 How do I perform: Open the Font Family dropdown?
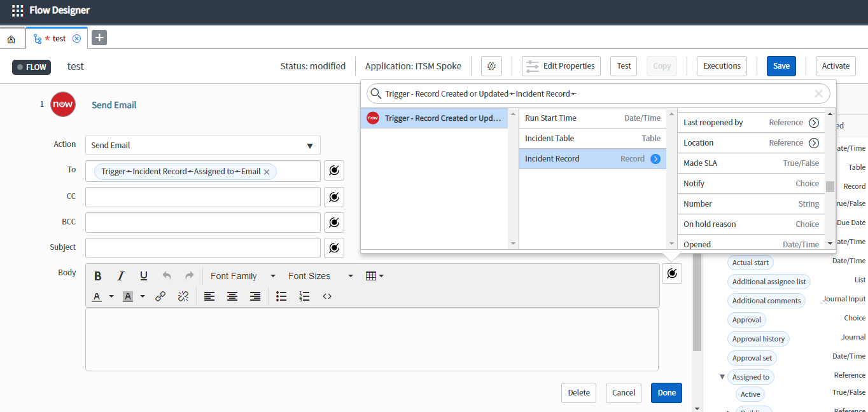243,276
